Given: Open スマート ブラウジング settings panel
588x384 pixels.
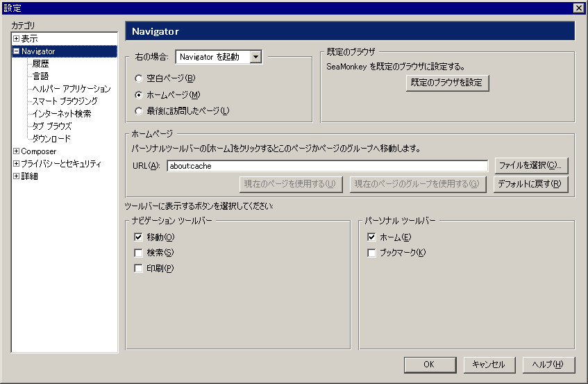Looking at the screenshot, I should pos(65,101).
